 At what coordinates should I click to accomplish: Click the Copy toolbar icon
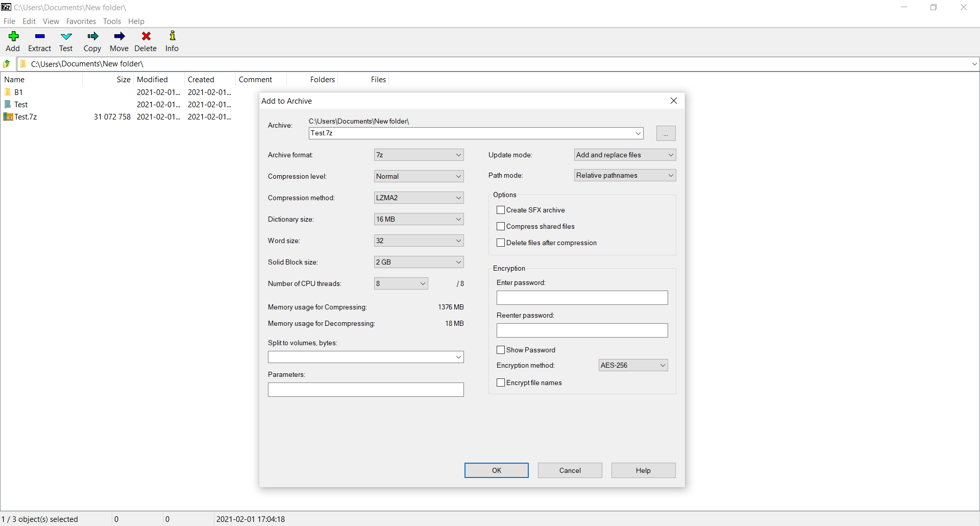pos(92,37)
